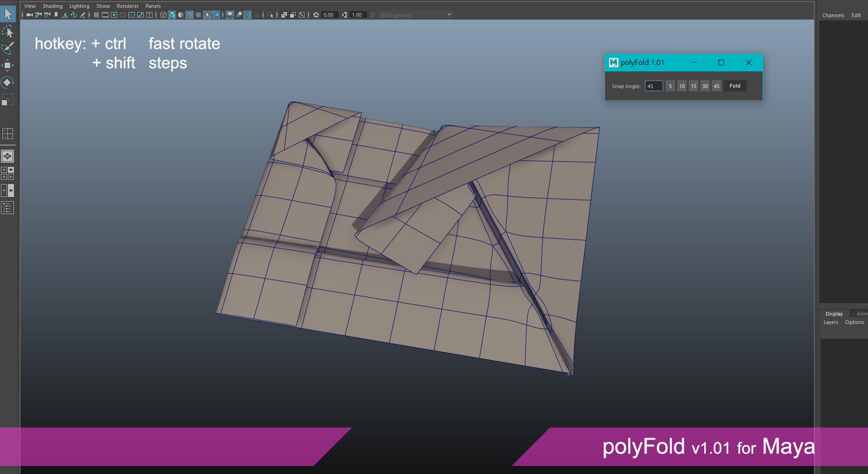
Task: Toggle use all lights bulb icon
Action: [207, 15]
